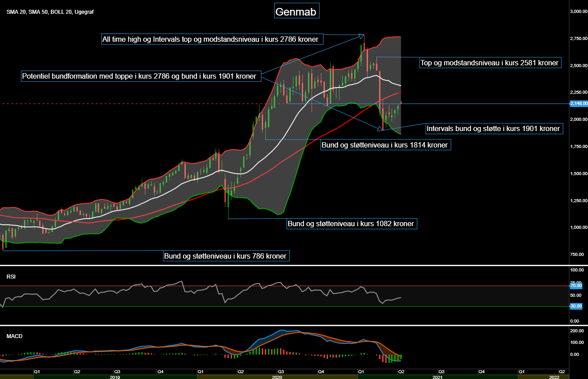Click the 'Intervals bund og støtte i kurs 1901' annotation
The width and height of the screenshot is (588, 379).
pos(494,129)
